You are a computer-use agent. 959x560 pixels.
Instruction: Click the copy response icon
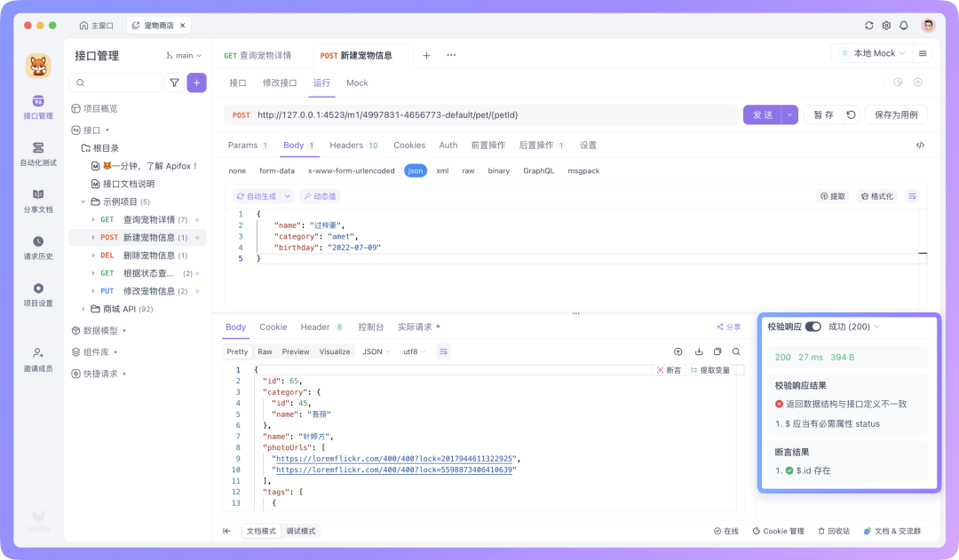tap(717, 351)
